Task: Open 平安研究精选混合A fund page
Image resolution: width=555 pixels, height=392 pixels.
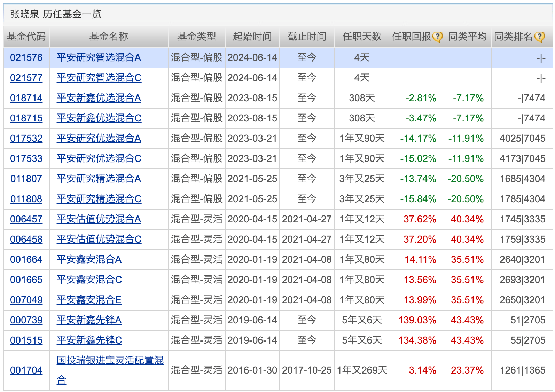Action: 99,179
